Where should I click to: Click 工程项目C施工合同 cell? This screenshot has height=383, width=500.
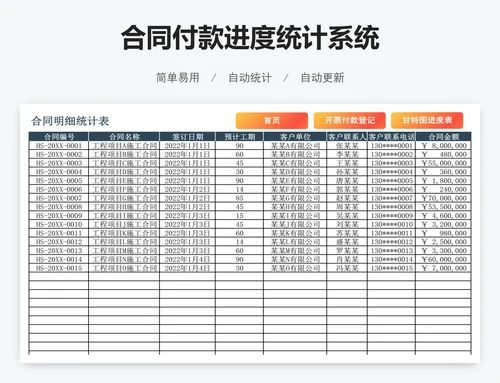124,163
